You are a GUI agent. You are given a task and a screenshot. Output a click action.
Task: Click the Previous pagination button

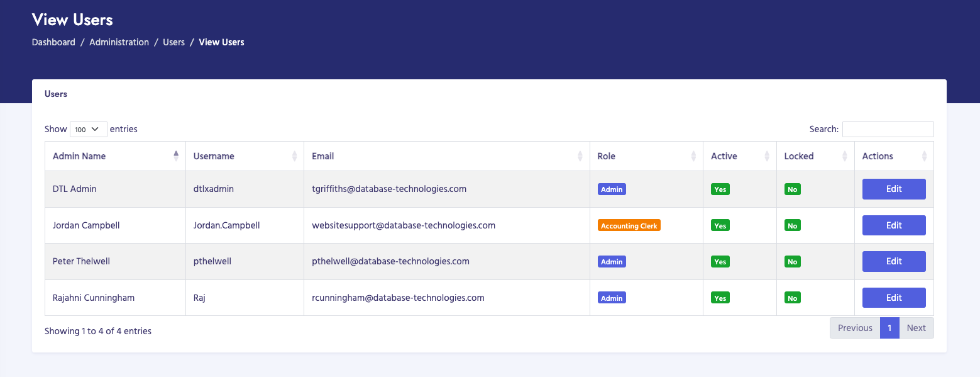click(x=854, y=327)
